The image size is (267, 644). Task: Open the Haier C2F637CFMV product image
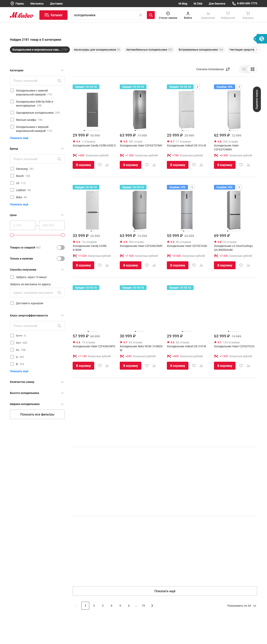click(x=139, y=110)
